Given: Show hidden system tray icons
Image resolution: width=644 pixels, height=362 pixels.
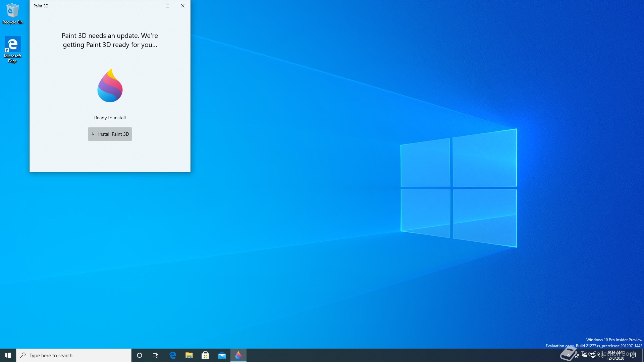Looking at the screenshot, I should click(x=569, y=355).
